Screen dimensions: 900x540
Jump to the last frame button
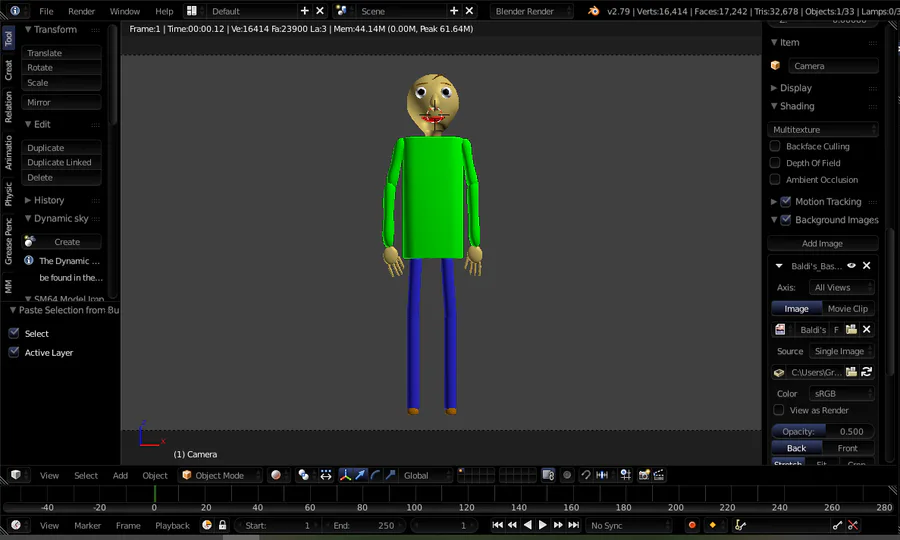click(x=573, y=525)
